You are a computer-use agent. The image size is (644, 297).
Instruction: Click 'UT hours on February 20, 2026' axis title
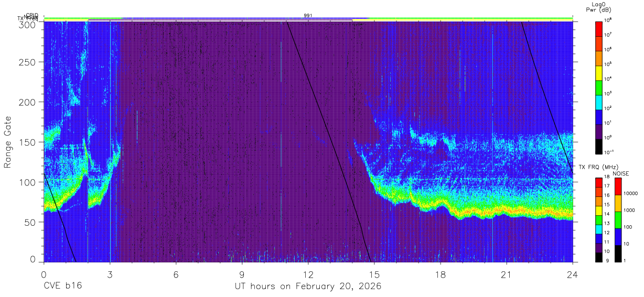[x=307, y=287]
